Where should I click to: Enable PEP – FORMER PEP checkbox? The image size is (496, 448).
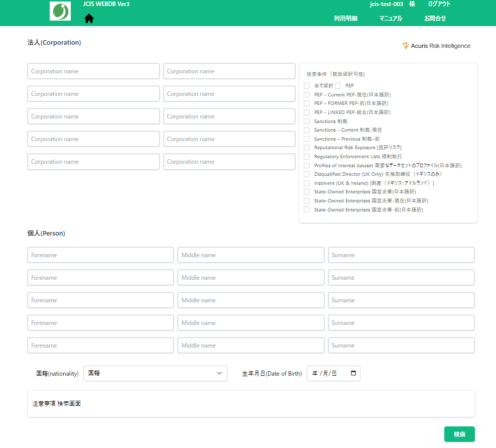(x=307, y=103)
